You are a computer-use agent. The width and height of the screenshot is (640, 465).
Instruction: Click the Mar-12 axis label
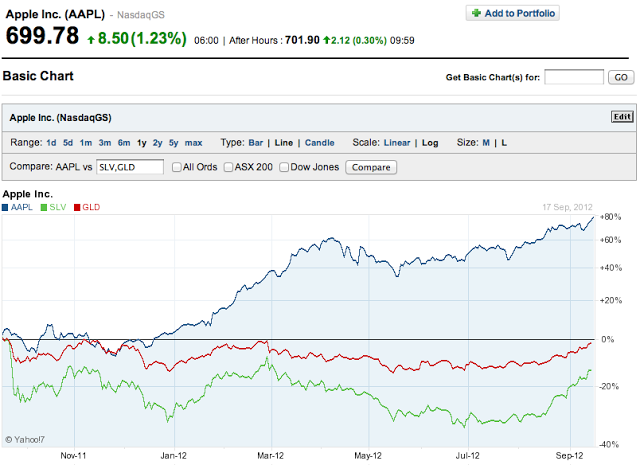(270, 456)
